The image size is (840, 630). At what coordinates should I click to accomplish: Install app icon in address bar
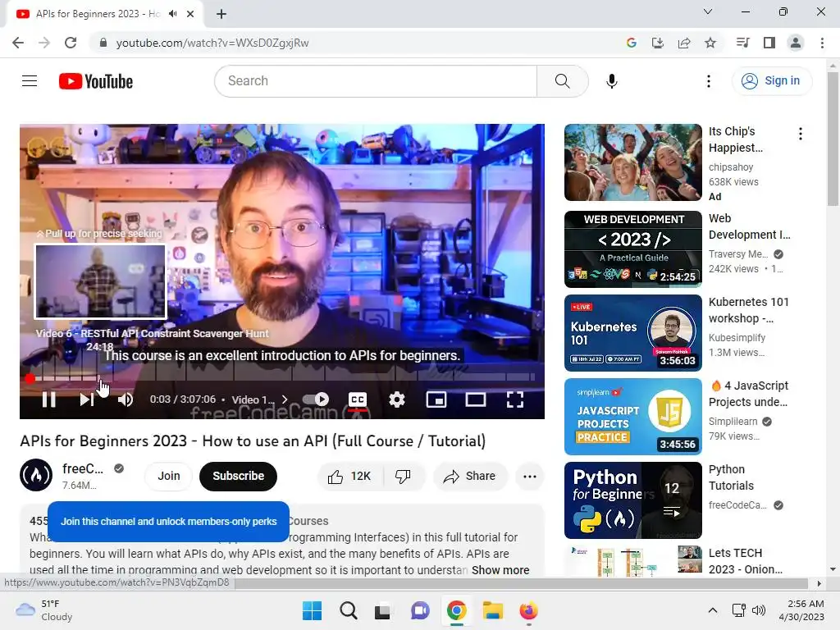coord(657,43)
